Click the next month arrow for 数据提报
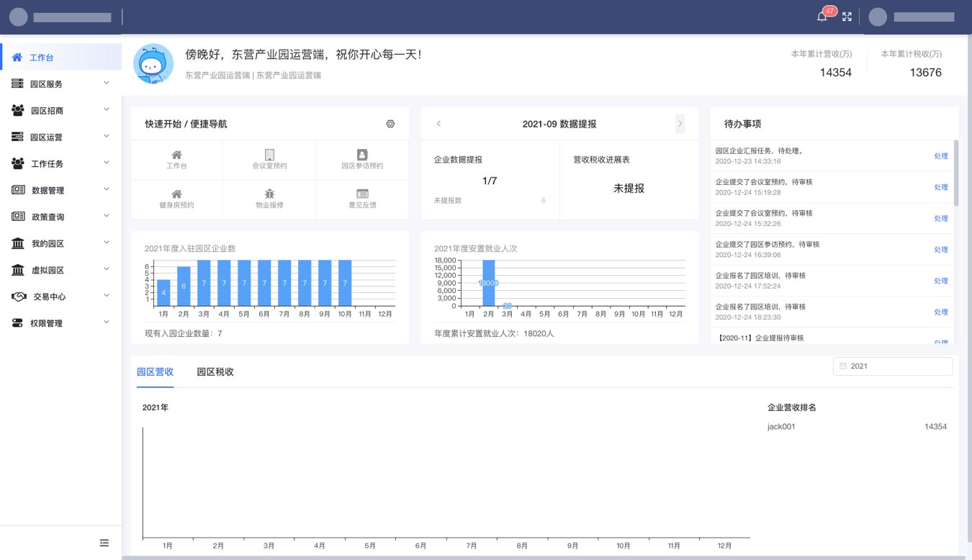Screen dimensions: 972x560 (680, 124)
